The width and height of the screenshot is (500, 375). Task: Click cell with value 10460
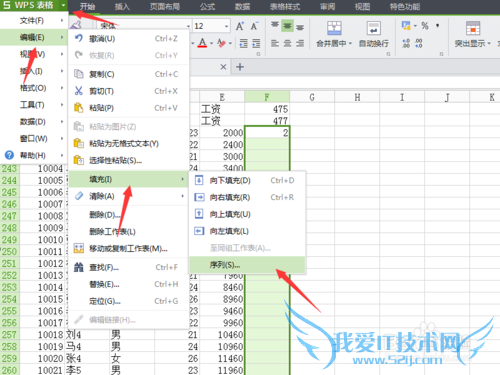tap(222, 335)
